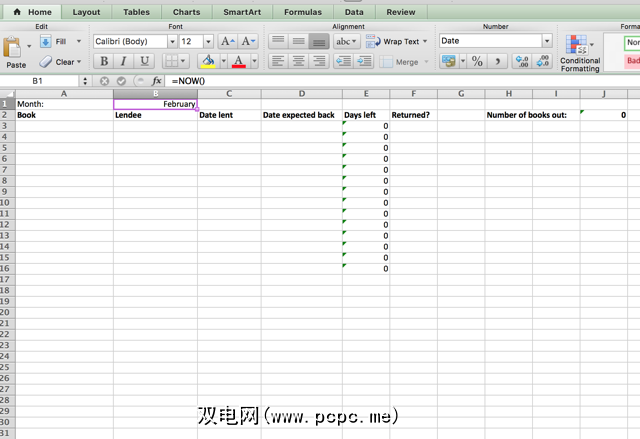Select the 'Number of books out:' cell
Screen dimensions: 640x439
point(527,115)
